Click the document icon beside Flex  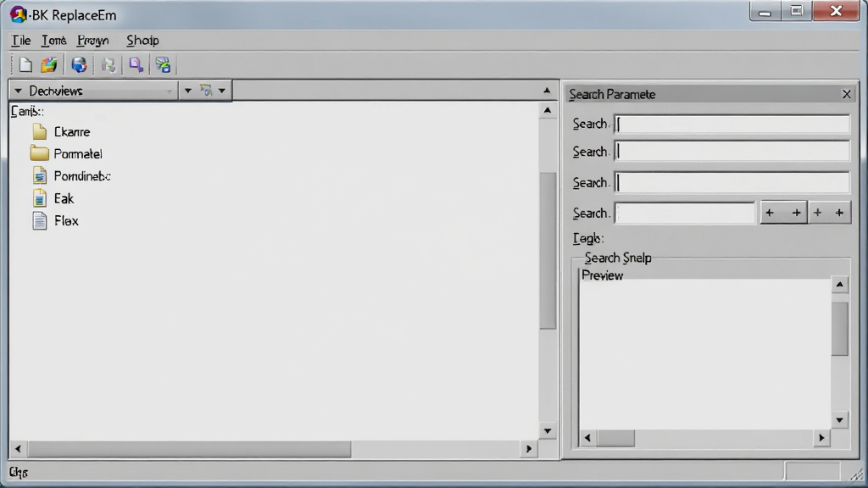pos(39,221)
